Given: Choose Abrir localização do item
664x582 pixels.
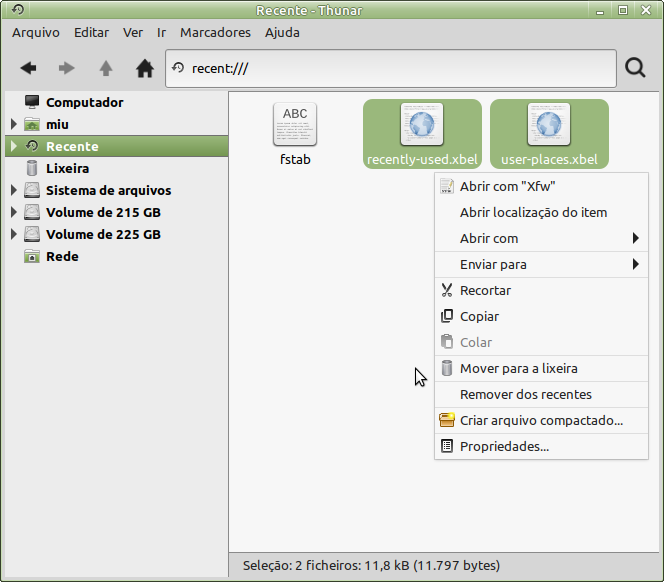Looking at the screenshot, I should (x=541, y=212).
